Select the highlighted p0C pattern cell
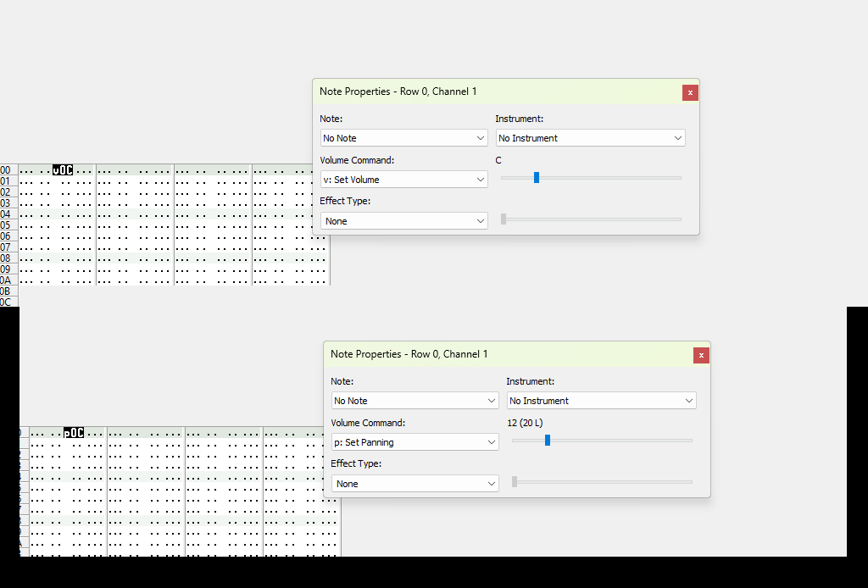This screenshot has width=868, height=588. 74,433
